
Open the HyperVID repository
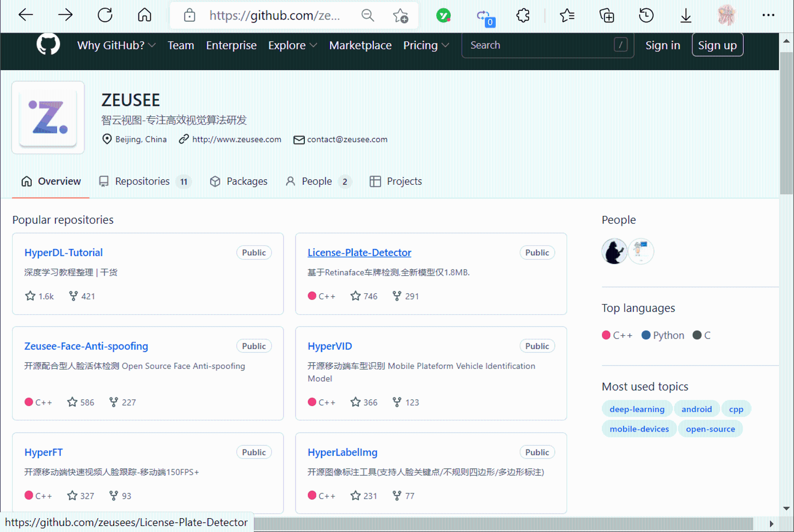pyautogui.click(x=330, y=346)
